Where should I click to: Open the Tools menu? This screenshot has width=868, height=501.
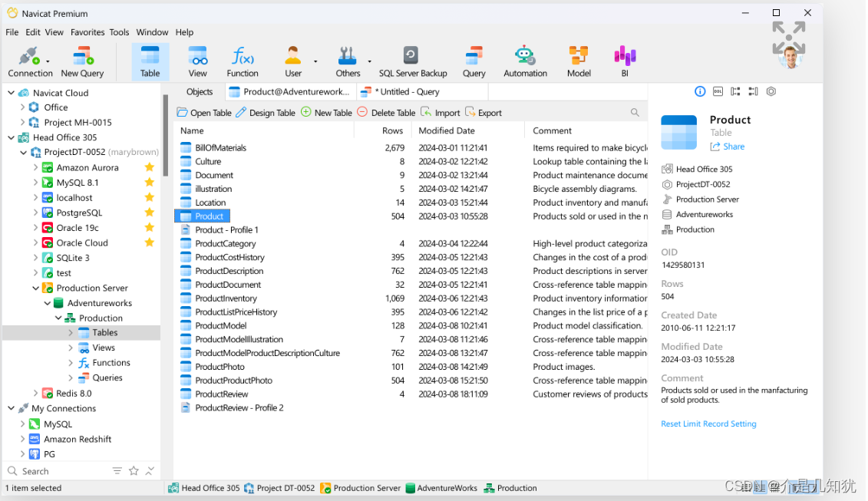point(119,32)
